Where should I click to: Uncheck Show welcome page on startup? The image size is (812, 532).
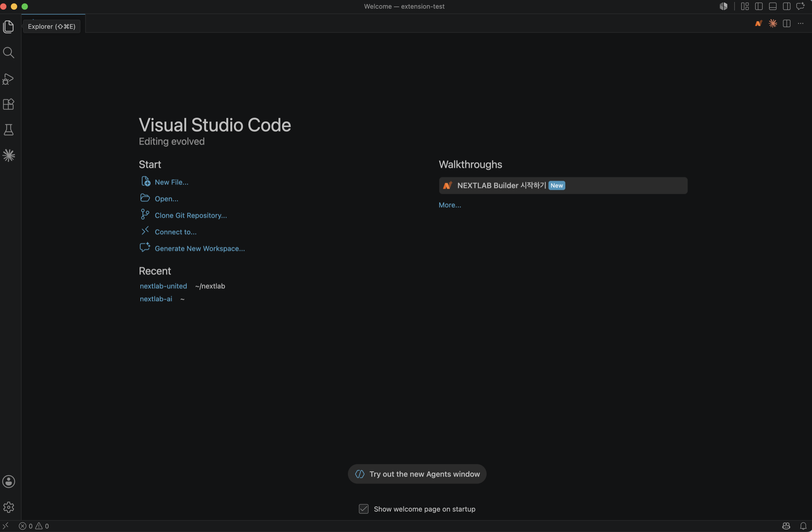pos(364,509)
